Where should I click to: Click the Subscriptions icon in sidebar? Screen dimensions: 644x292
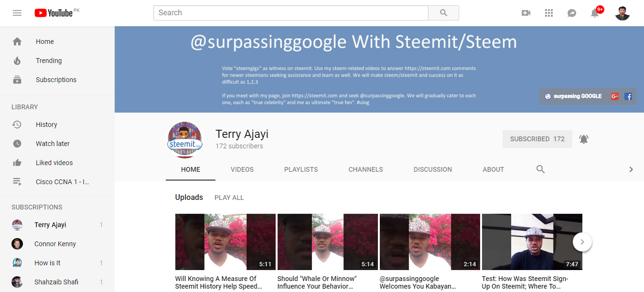(x=17, y=80)
